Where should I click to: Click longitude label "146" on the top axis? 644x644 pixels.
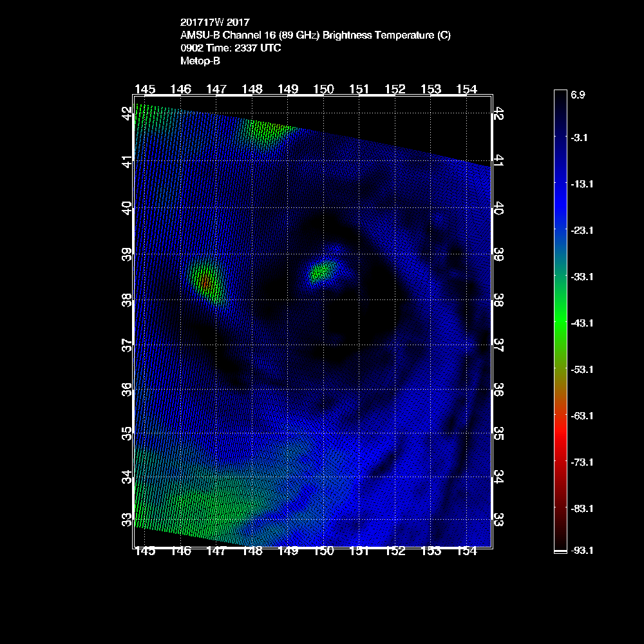tap(181, 89)
